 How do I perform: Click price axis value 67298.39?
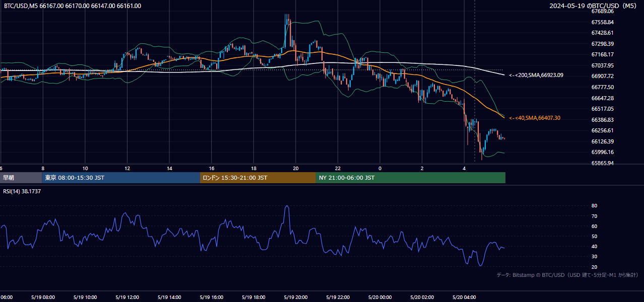[602, 44]
